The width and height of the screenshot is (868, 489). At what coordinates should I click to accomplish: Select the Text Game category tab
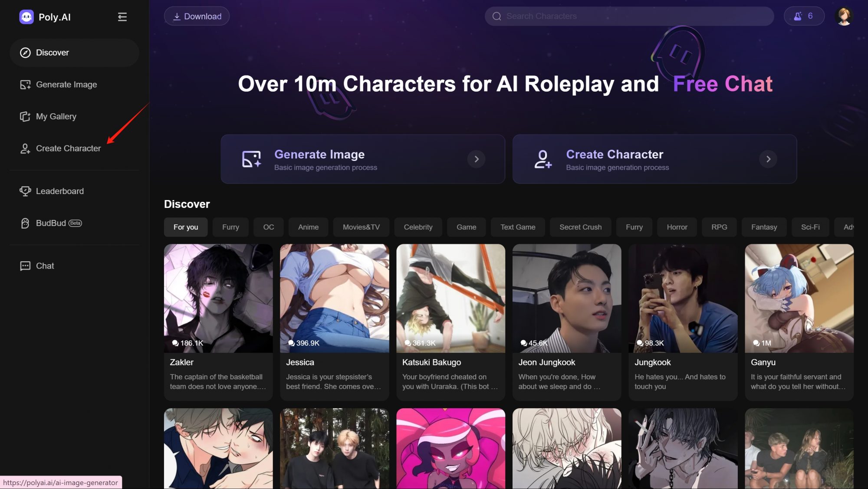pos(518,227)
